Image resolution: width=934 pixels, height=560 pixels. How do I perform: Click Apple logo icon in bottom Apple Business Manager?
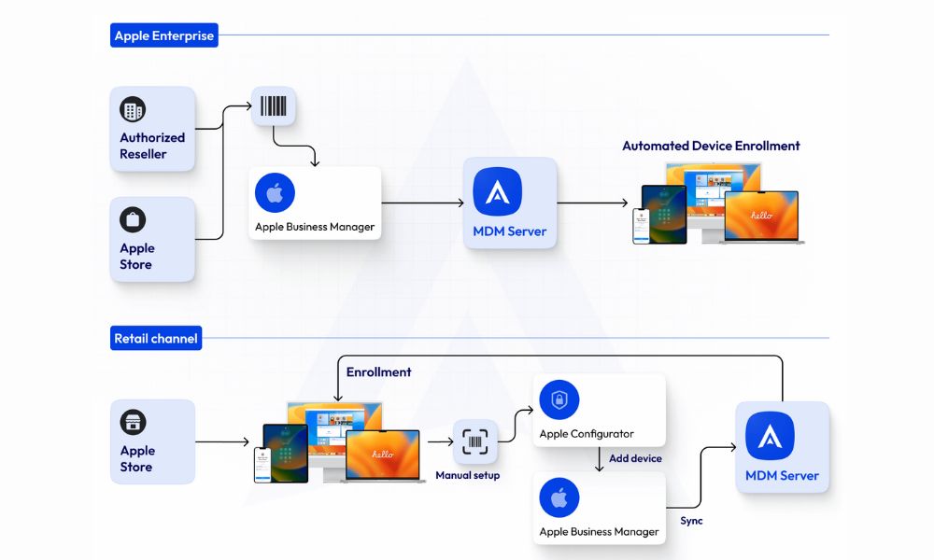559,497
